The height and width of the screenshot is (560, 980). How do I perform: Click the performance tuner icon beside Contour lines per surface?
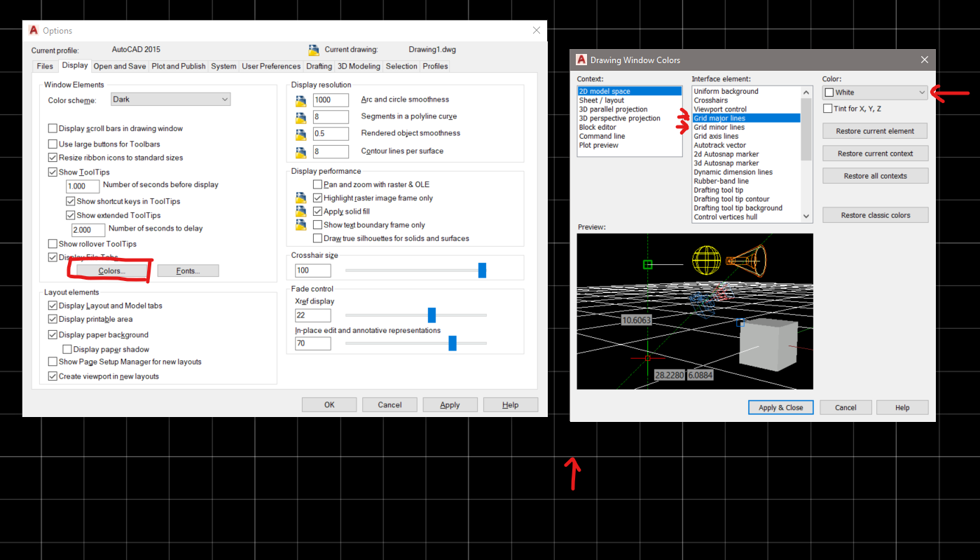(x=303, y=151)
